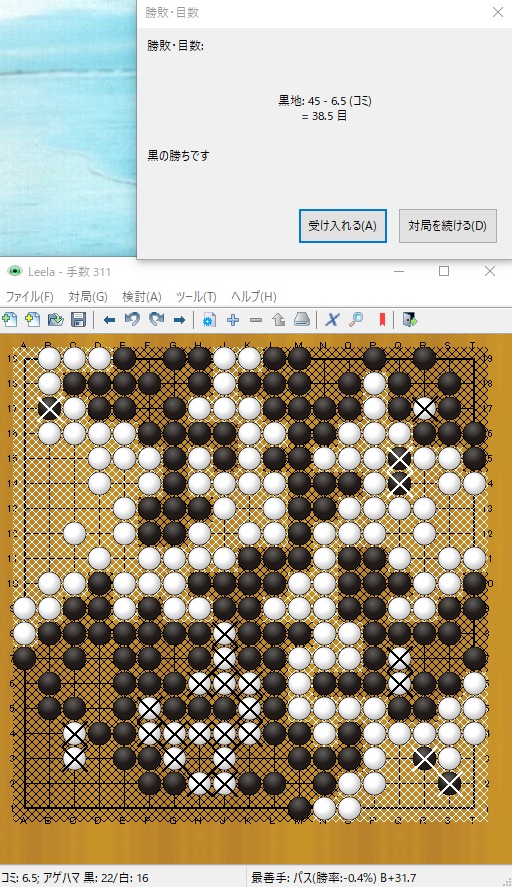
Task: Go forward one move with right arrow
Action: (179, 320)
